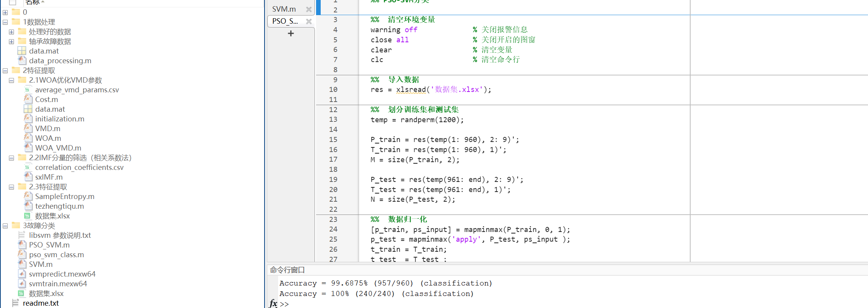Image resolution: width=868 pixels, height=308 pixels.
Task: Switch to the SVM.m editor tab
Action: (x=284, y=9)
